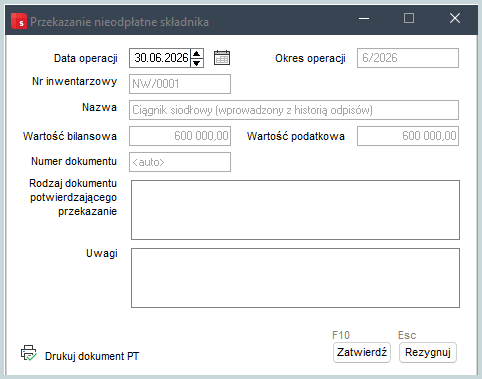
Task: Click the Nazwa field with Ciągnik siodłowy
Action: [294, 110]
